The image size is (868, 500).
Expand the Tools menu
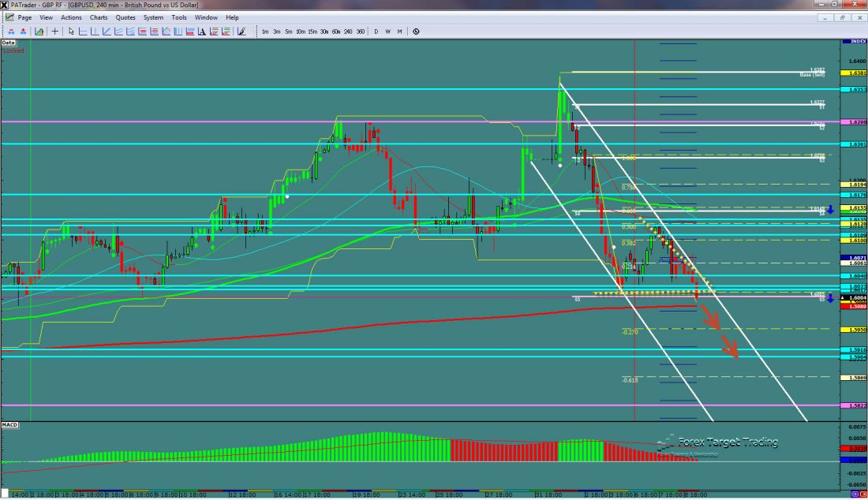(x=179, y=17)
